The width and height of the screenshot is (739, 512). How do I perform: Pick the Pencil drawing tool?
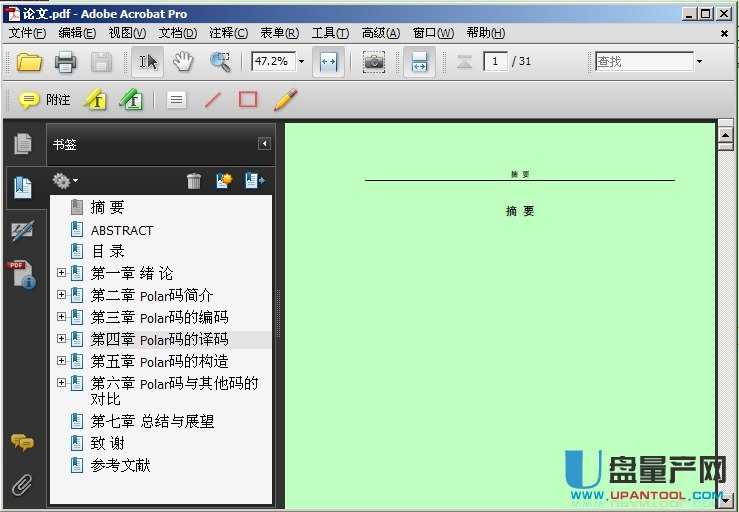pos(285,100)
